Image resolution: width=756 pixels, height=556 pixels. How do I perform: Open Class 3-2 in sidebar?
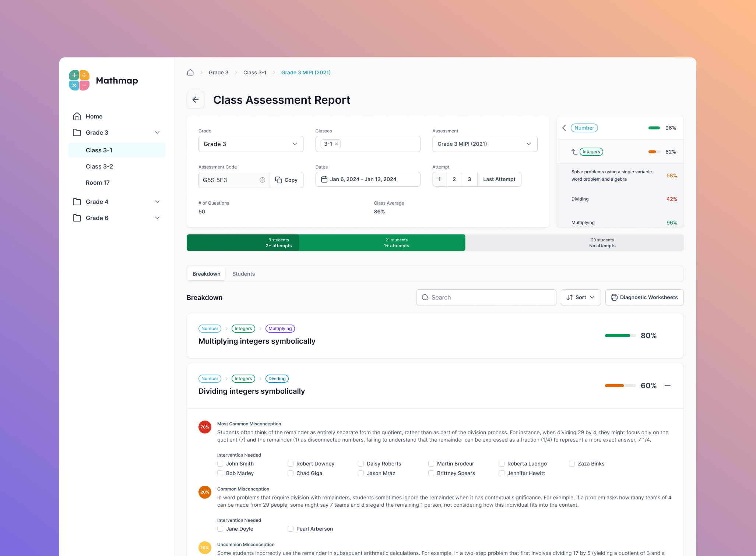[x=117, y=166]
